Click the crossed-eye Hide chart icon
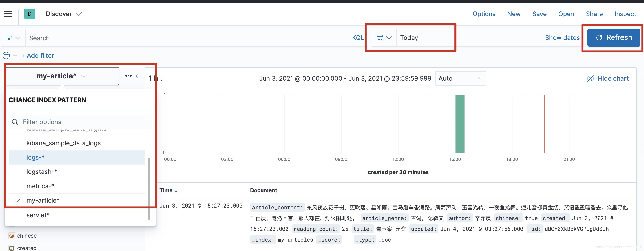The image size is (644, 251). click(590, 78)
